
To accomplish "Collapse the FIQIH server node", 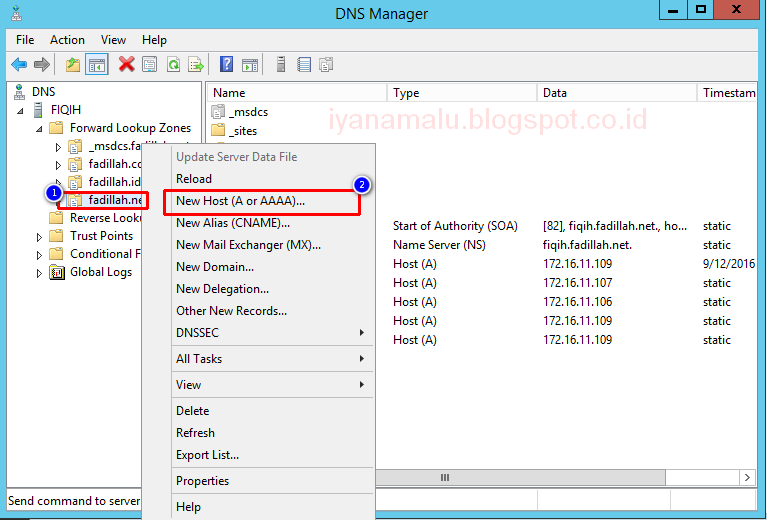I will point(20,111).
